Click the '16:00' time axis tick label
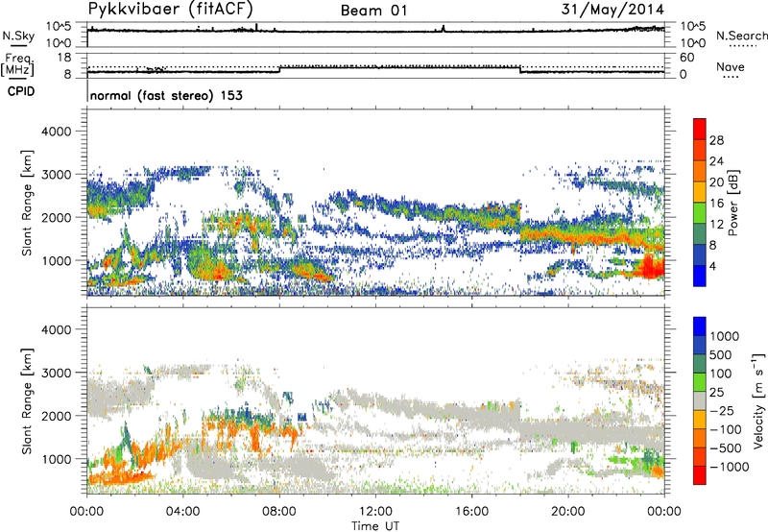This screenshot has height=532, width=768. pos(471,512)
